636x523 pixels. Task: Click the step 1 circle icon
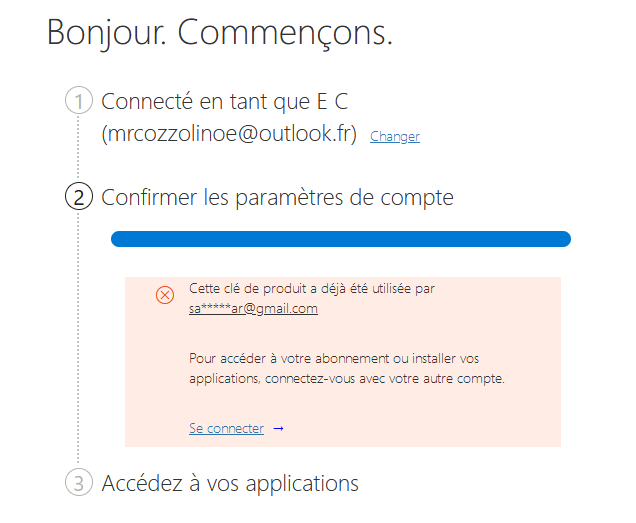coord(78,101)
